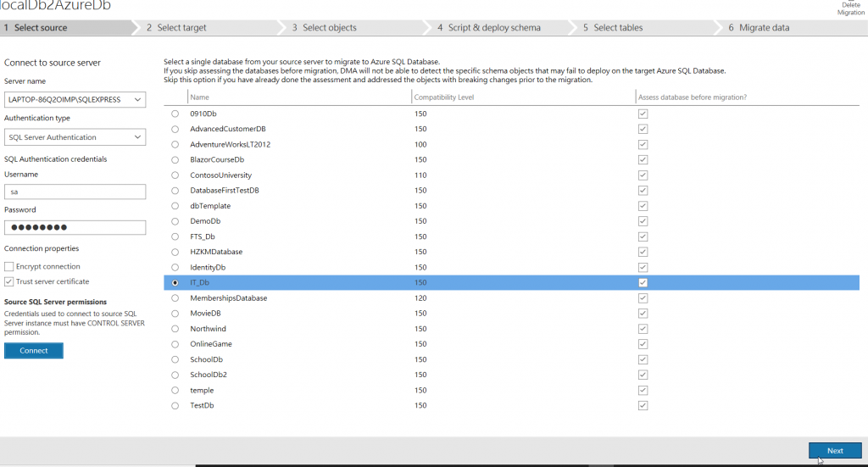
Task: Click the Next button
Action: [x=835, y=451]
